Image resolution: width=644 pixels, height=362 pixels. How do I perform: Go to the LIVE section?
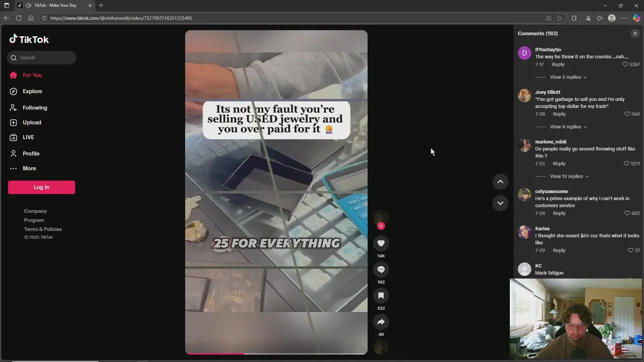[28, 137]
